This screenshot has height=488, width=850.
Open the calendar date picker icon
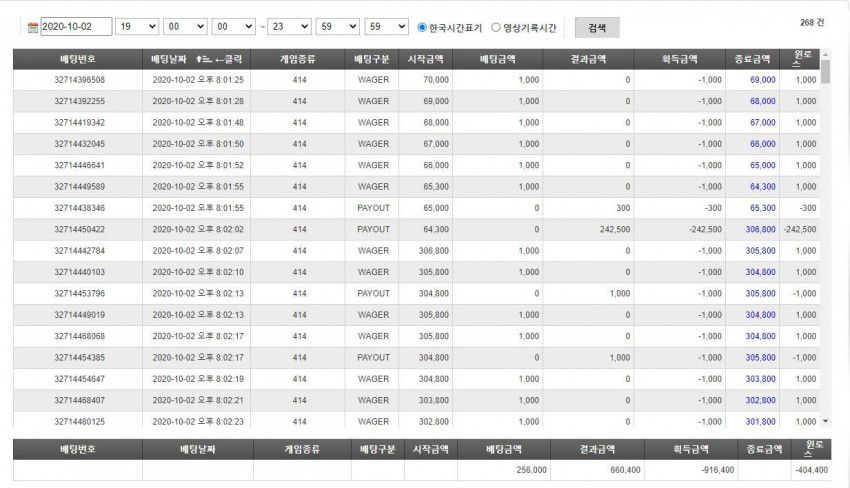click(33, 27)
